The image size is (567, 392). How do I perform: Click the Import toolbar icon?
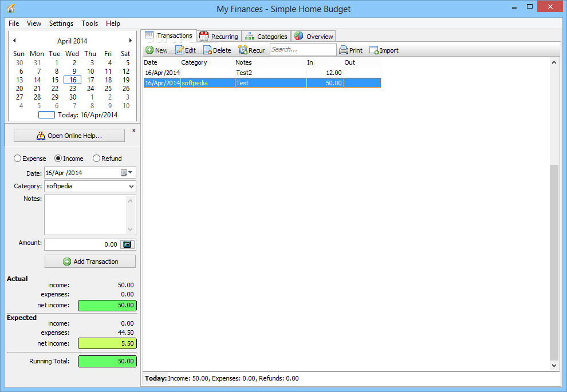(x=374, y=50)
